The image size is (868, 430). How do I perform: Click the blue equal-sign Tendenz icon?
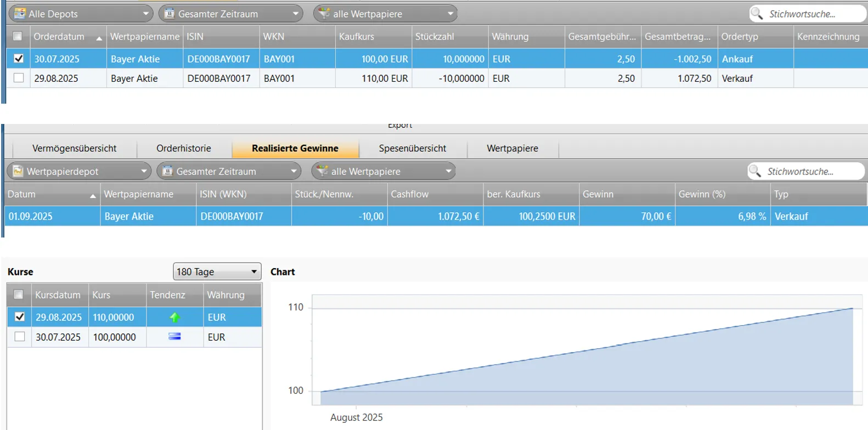(x=174, y=337)
